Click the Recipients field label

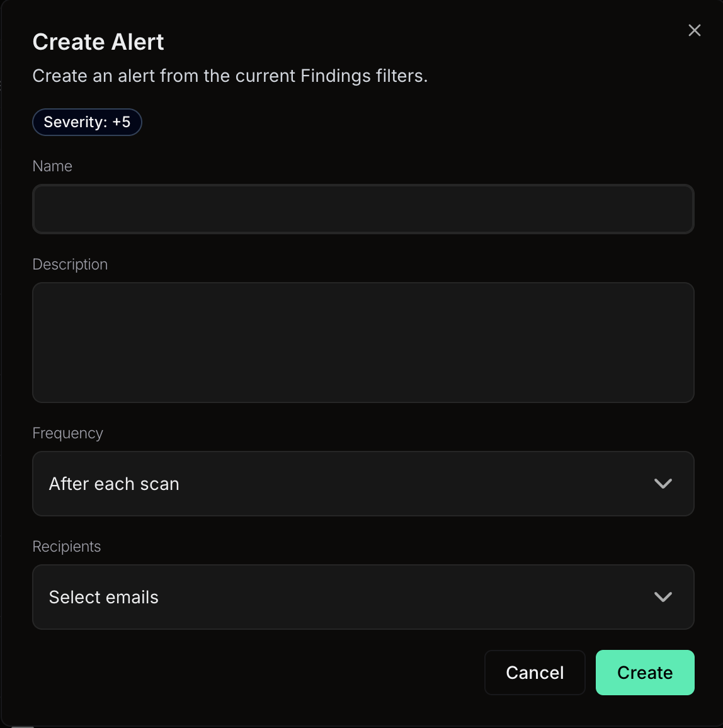66,547
